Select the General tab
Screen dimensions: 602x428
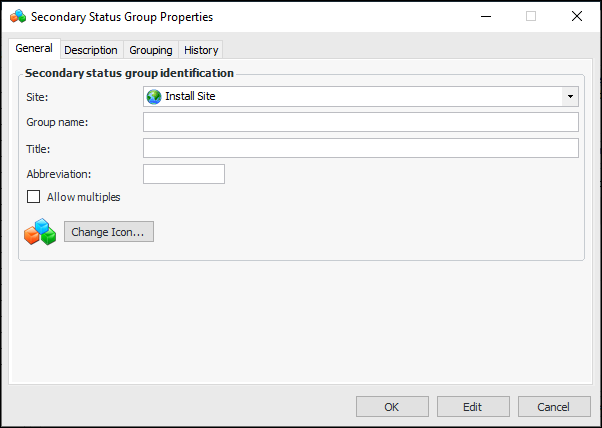coord(34,49)
